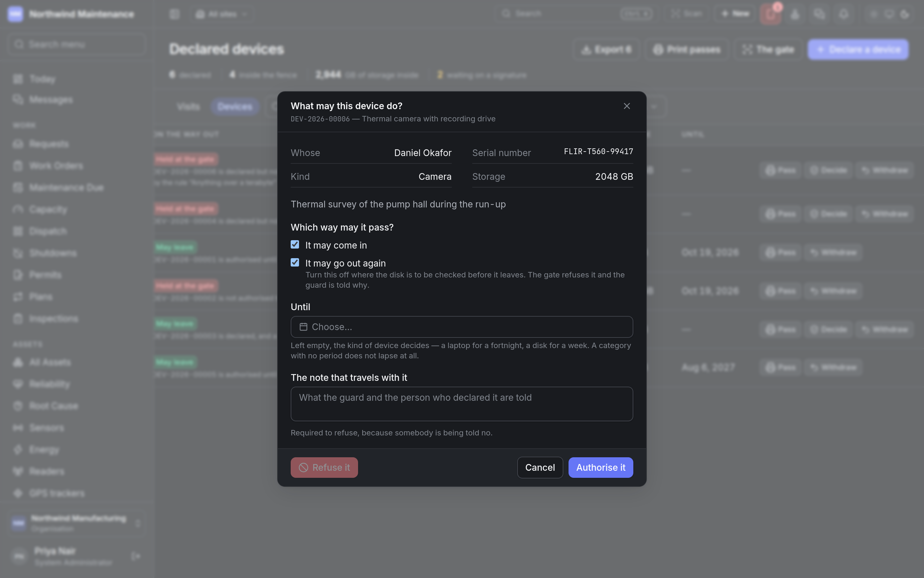
Task: Open Root Cause in sidebar
Action: [76, 406]
